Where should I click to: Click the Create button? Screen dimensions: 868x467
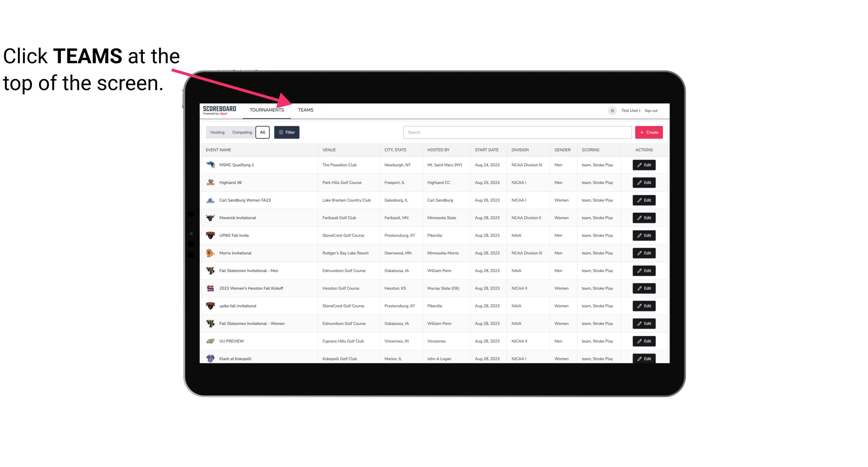click(x=648, y=132)
